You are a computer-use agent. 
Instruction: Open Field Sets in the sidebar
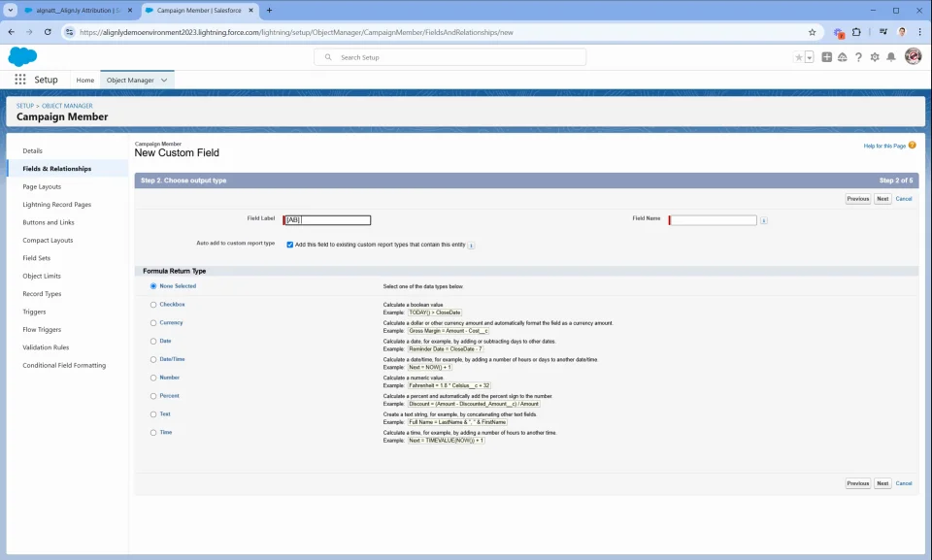click(36, 258)
